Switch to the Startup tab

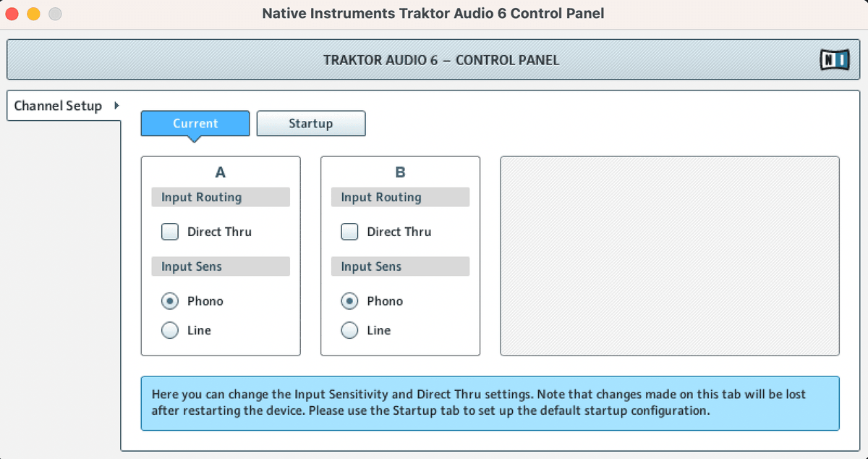coord(311,123)
